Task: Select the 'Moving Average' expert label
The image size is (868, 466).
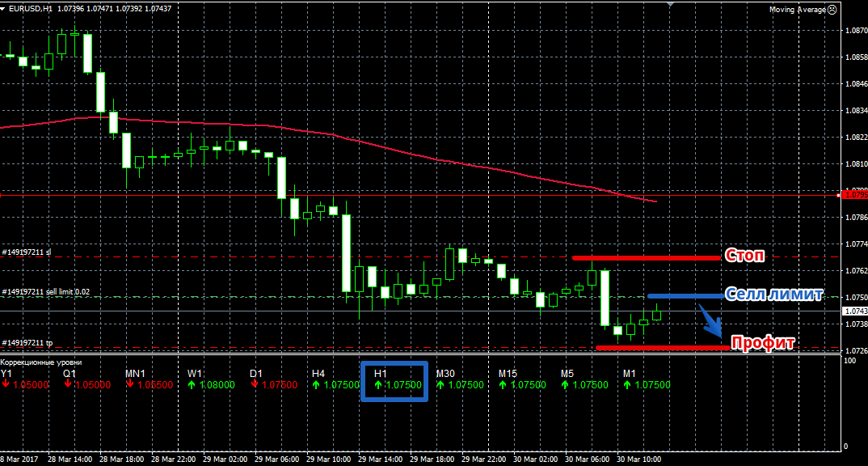Action: tap(797, 10)
